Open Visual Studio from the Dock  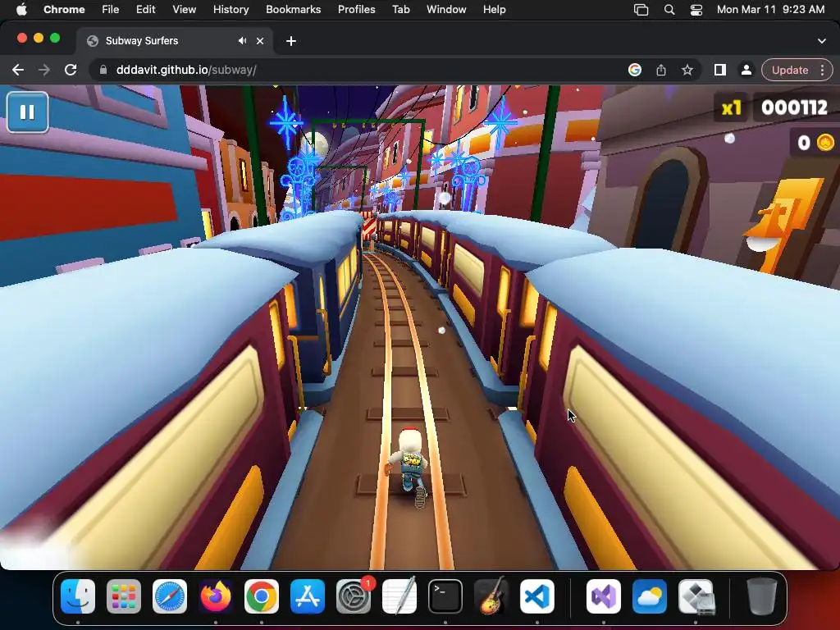604,596
